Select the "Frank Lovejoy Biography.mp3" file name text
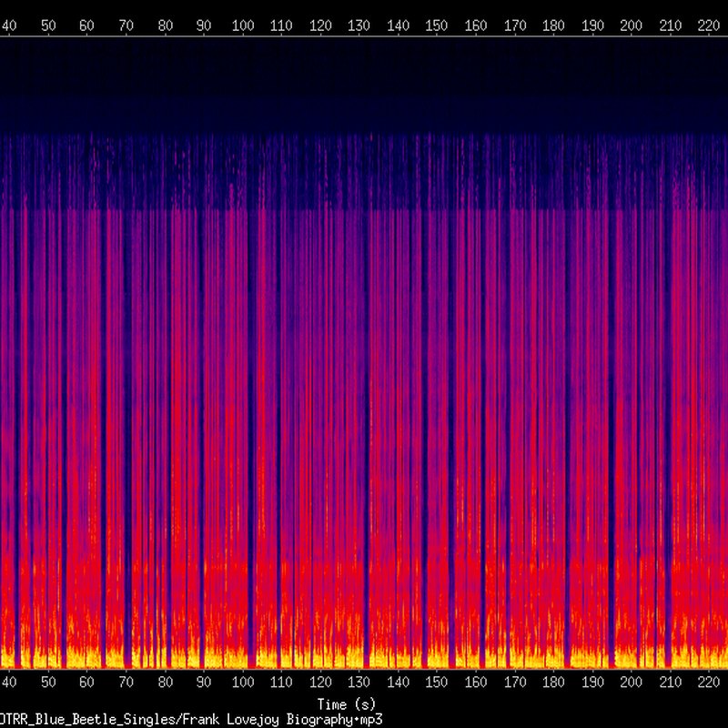This screenshot has height=728, width=728. coord(282,720)
